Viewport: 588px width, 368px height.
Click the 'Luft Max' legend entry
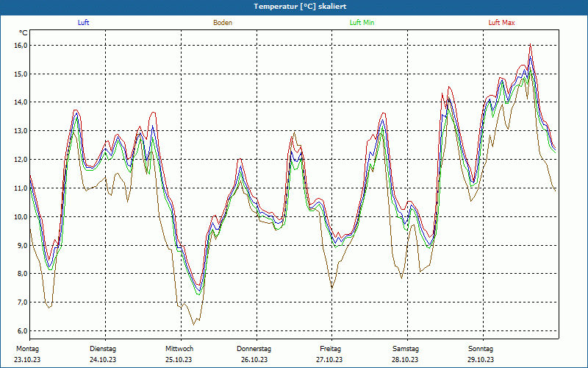click(502, 23)
